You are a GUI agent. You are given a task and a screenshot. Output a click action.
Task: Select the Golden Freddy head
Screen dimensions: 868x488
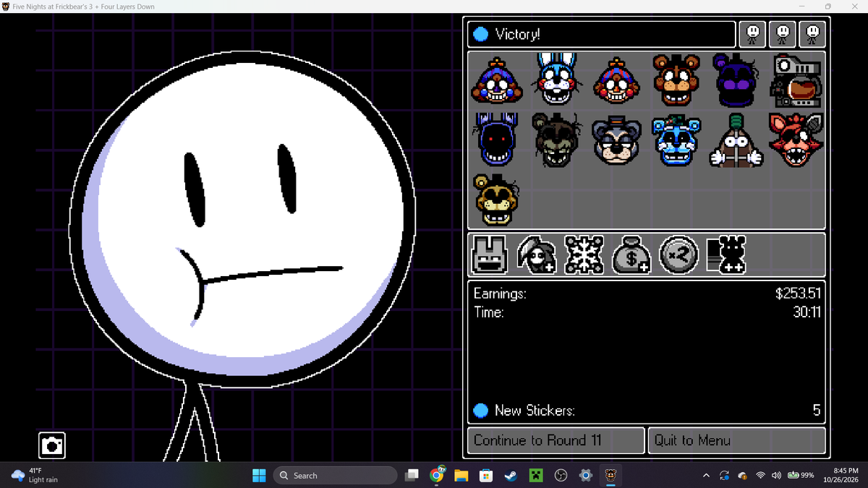coord(495,200)
